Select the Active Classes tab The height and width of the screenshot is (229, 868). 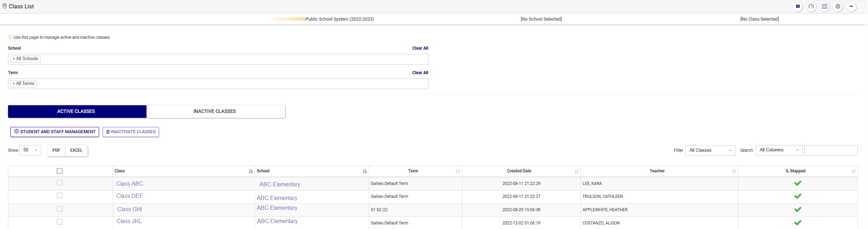click(76, 112)
